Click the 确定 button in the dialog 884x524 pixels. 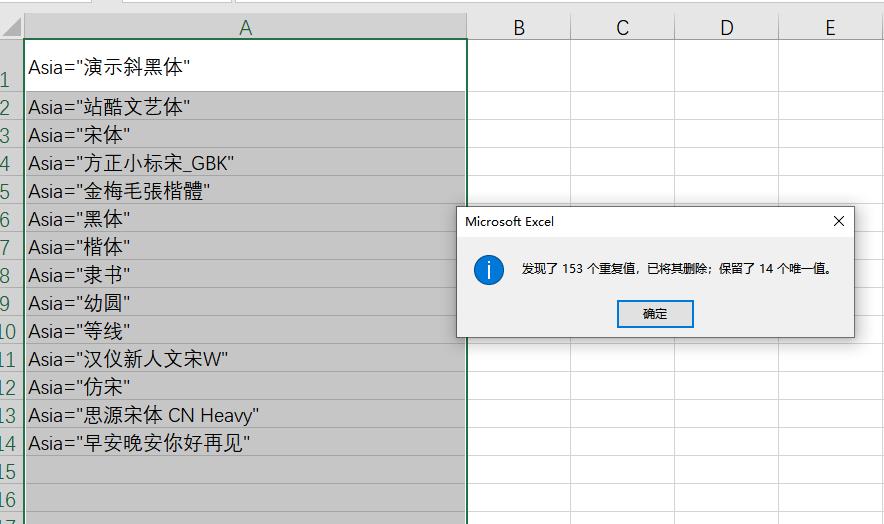tap(655, 314)
